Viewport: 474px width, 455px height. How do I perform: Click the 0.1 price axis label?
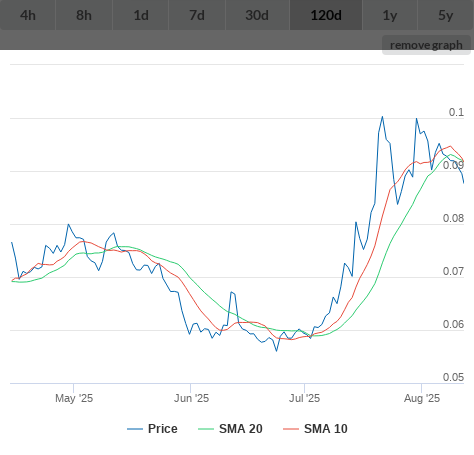(x=456, y=112)
